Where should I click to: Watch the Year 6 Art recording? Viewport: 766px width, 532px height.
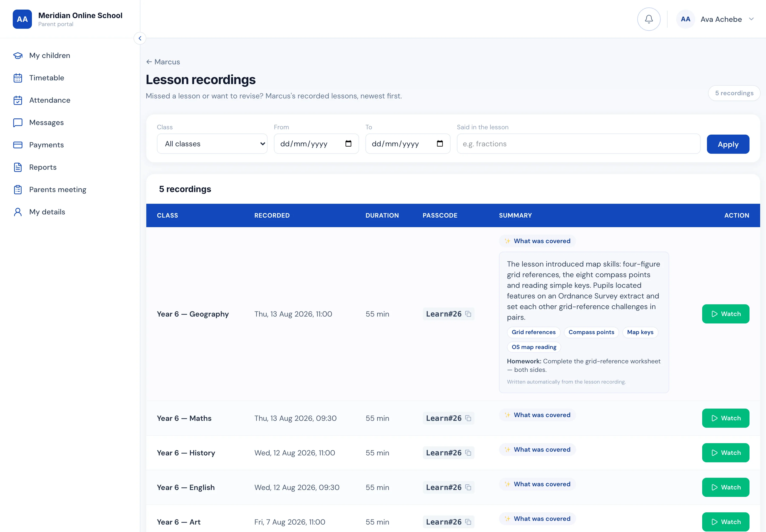(x=726, y=522)
